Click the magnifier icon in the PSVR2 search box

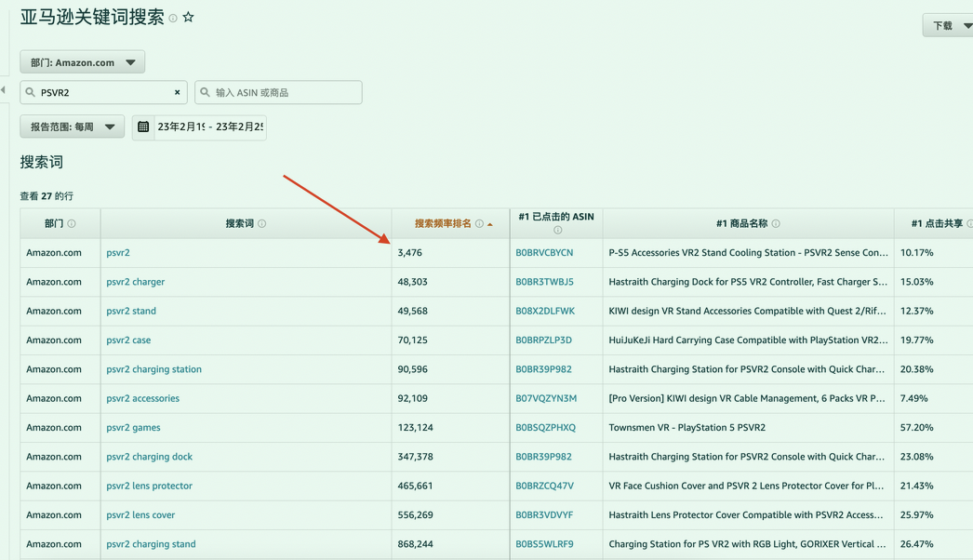coord(31,92)
